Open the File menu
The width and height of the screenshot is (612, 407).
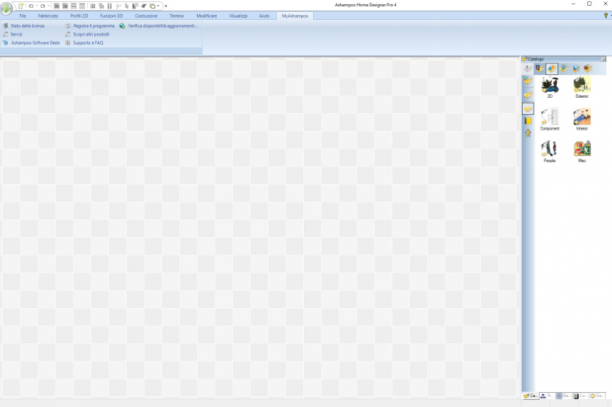23,16
